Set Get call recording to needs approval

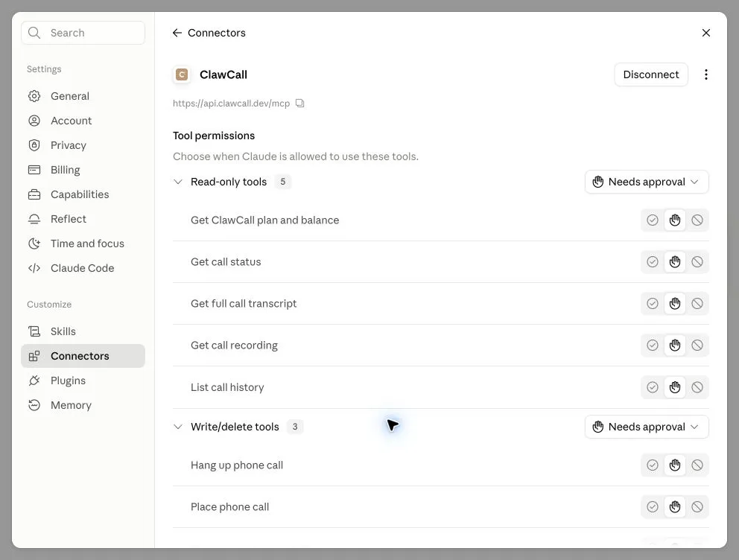[675, 346]
